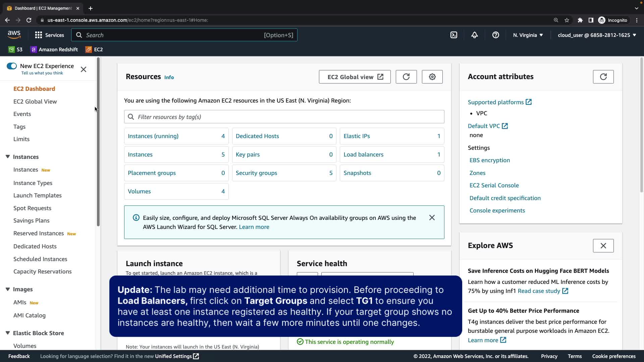Open the Load balancers resource link
644x362 pixels.
[x=363, y=155]
